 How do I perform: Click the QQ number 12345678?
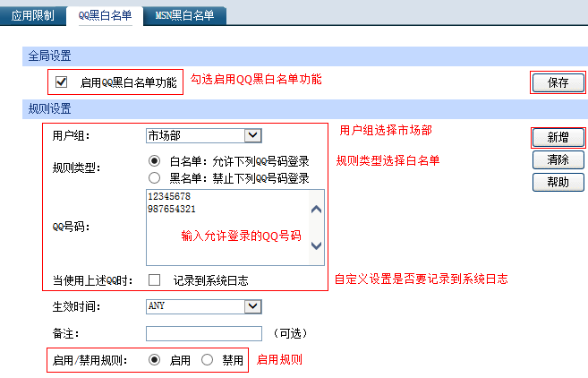coord(169,196)
